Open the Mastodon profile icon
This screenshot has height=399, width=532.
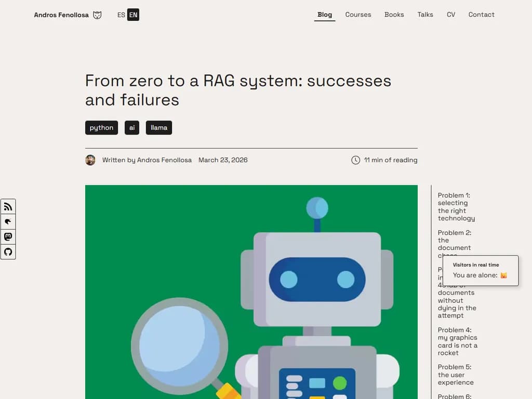click(8, 237)
